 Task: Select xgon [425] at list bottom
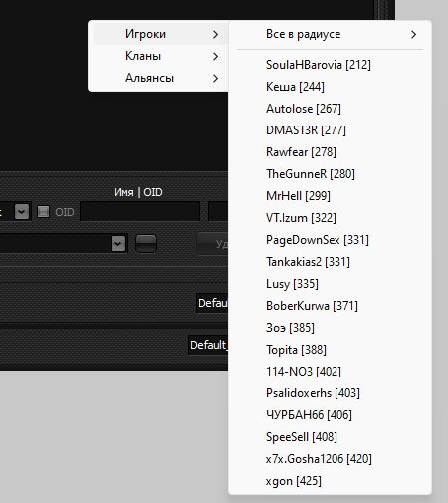pos(330,481)
